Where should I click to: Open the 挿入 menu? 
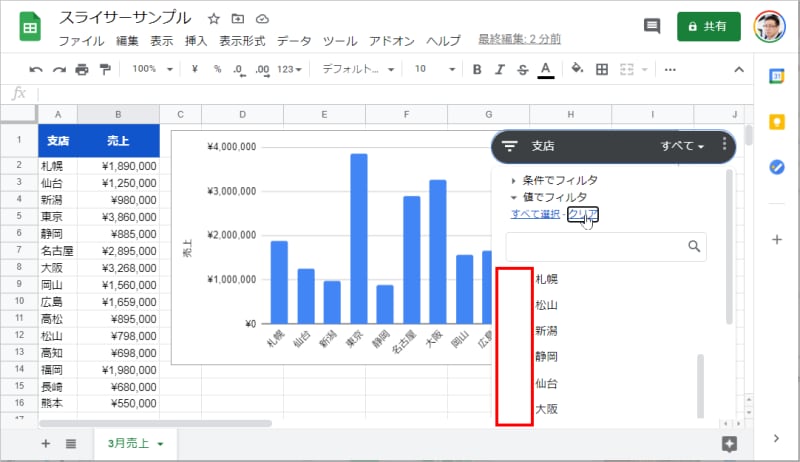point(196,41)
